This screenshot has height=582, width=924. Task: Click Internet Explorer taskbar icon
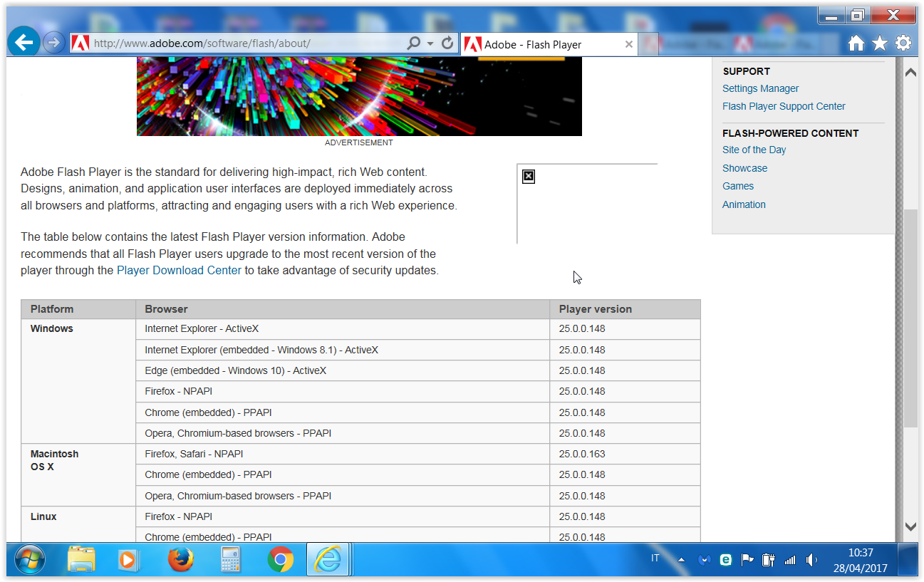tap(328, 560)
